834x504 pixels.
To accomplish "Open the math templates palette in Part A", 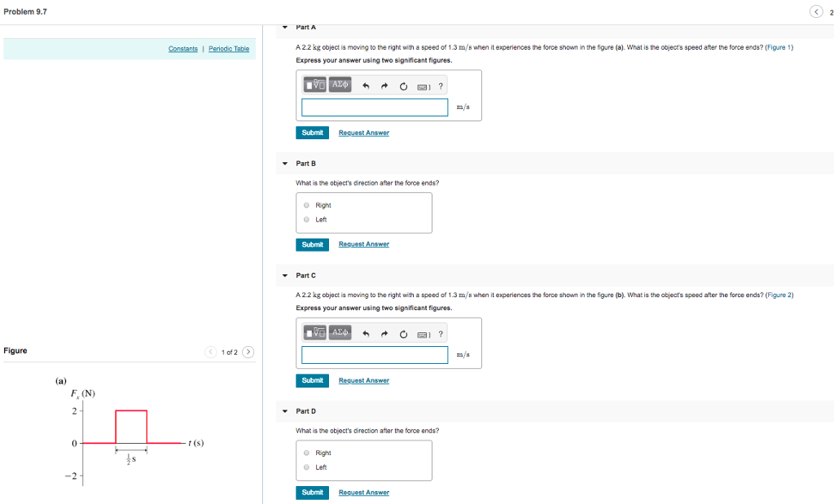I will coord(316,85).
